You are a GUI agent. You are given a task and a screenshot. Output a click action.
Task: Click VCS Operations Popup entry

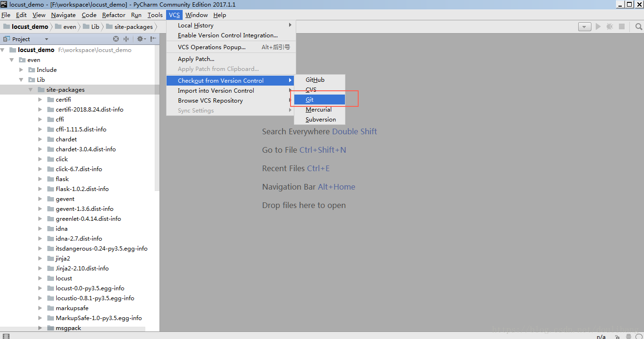click(231, 47)
